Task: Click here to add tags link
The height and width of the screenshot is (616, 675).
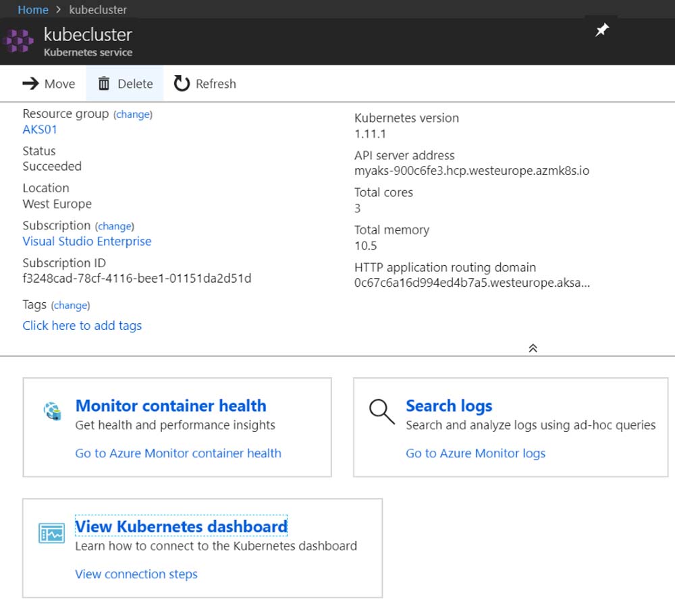Action: pyautogui.click(x=82, y=325)
